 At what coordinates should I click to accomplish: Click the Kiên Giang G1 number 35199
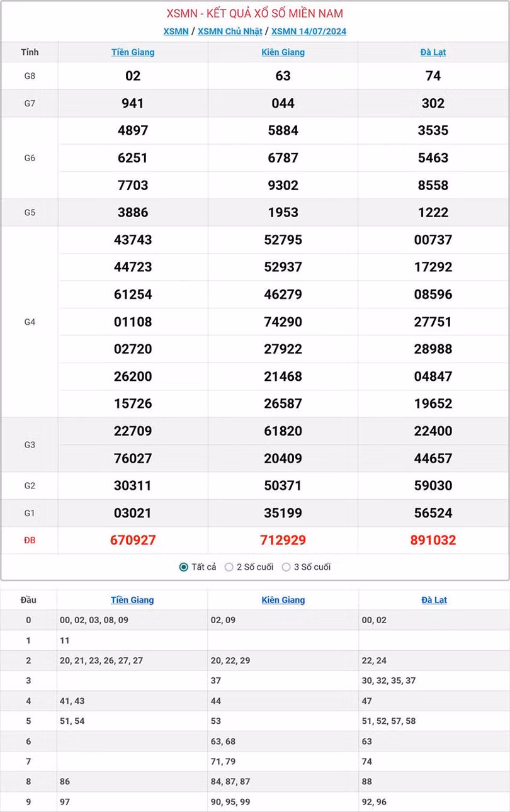[283, 513]
